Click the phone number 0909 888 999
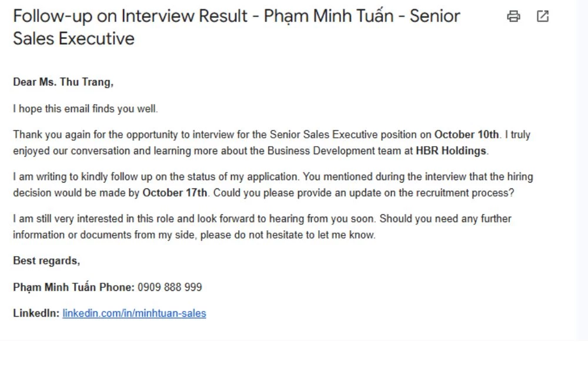This screenshot has width=588, height=368. pyautogui.click(x=170, y=287)
